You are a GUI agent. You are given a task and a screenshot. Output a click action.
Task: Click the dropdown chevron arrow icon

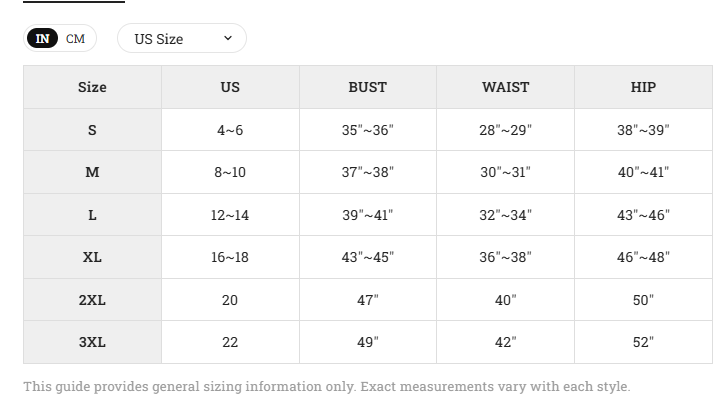click(228, 38)
